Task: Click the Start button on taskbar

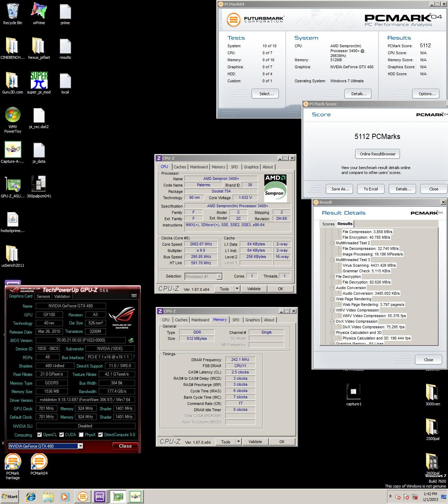Action: (x=10, y=496)
